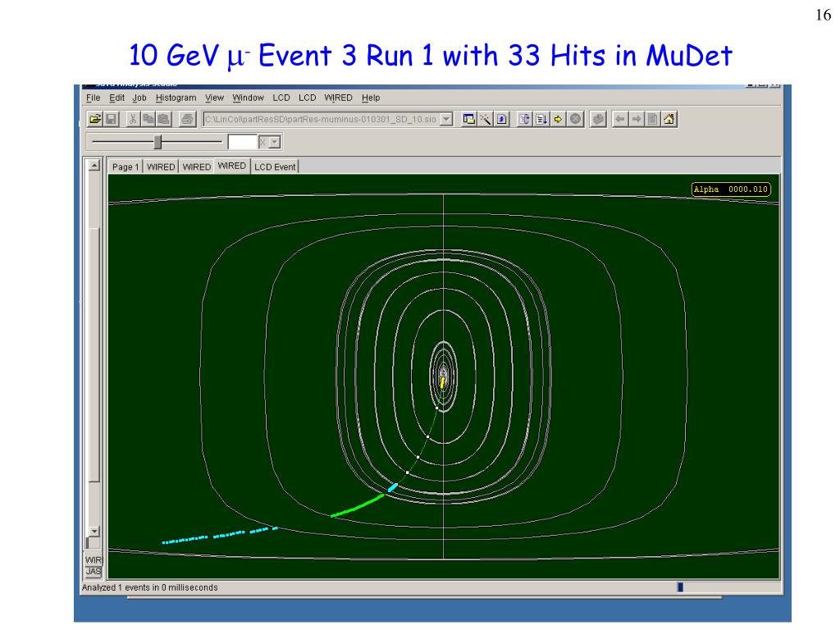840x630 pixels.
Task: Open the Window menu
Action: tap(248, 98)
